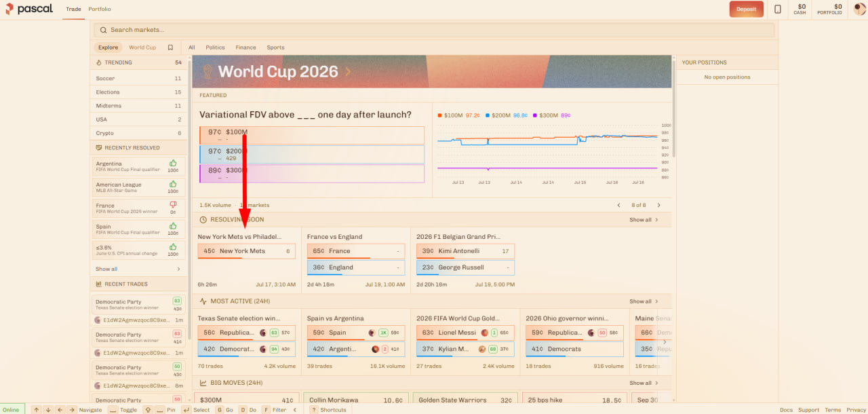Toggle the $200M series in chart legend
Viewport: 868px width, 414px height.
505,115
